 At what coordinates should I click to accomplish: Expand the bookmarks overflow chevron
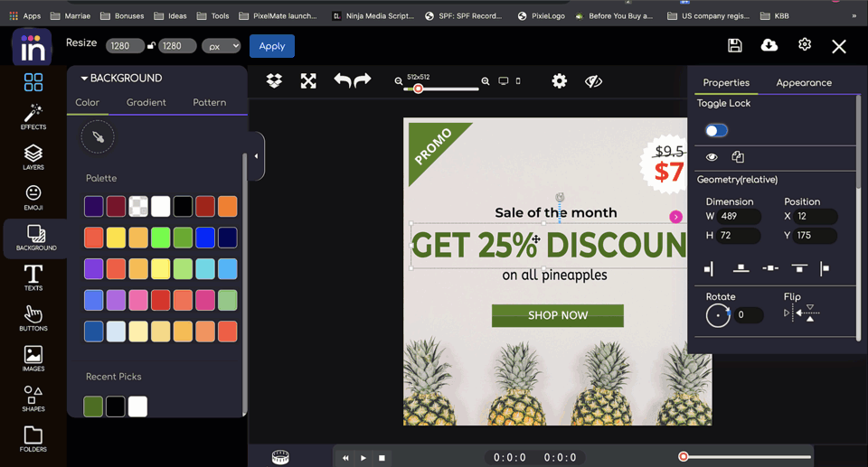pyautogui.click(x=854, y=16)
